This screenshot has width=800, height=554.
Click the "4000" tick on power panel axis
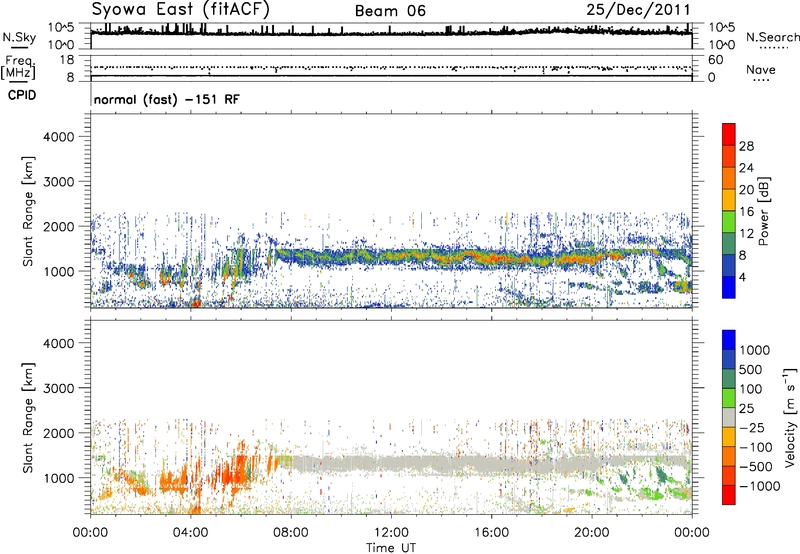(x=59, y=137)
